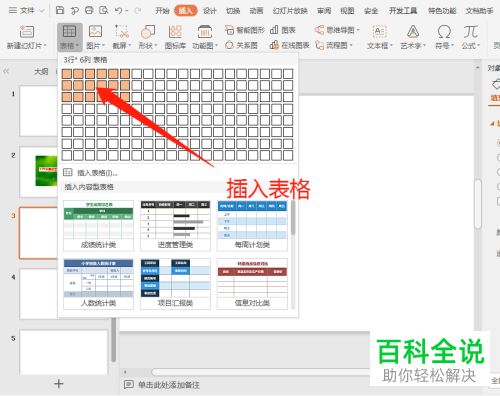Click the 符号 omega symbol icon
500x396 pixels.
pyautogui.click(x=444, y=32)
